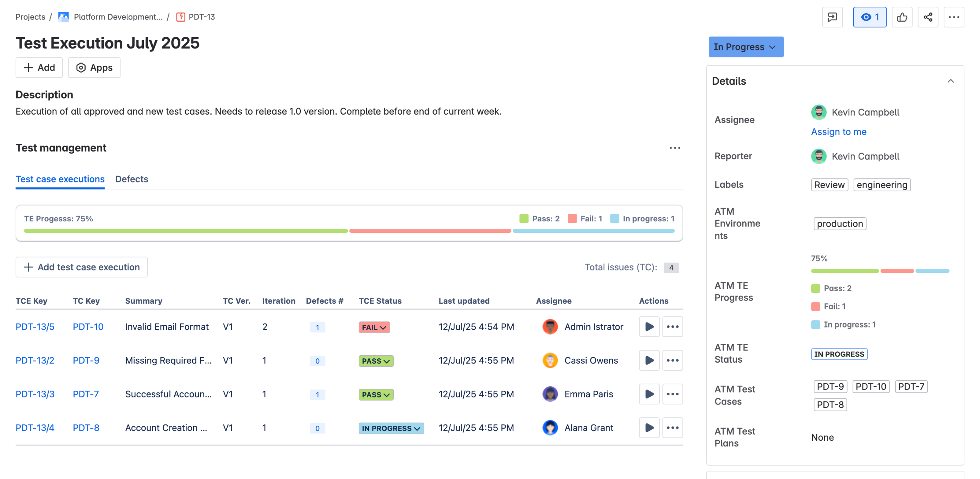Click the share icon in top bar
Viewport: 980px width, 479px height.
[x=927, y=17]
